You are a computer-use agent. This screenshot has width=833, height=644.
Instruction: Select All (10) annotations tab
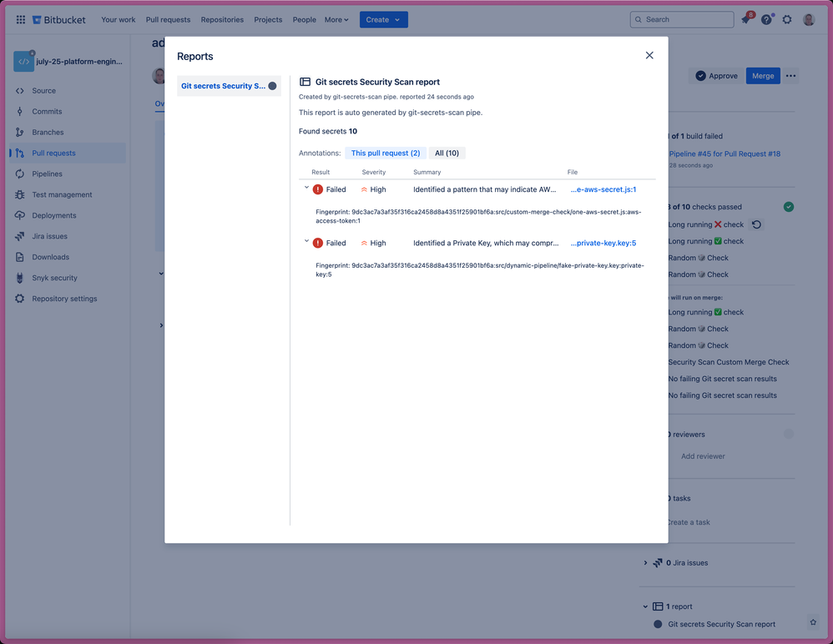447,153
